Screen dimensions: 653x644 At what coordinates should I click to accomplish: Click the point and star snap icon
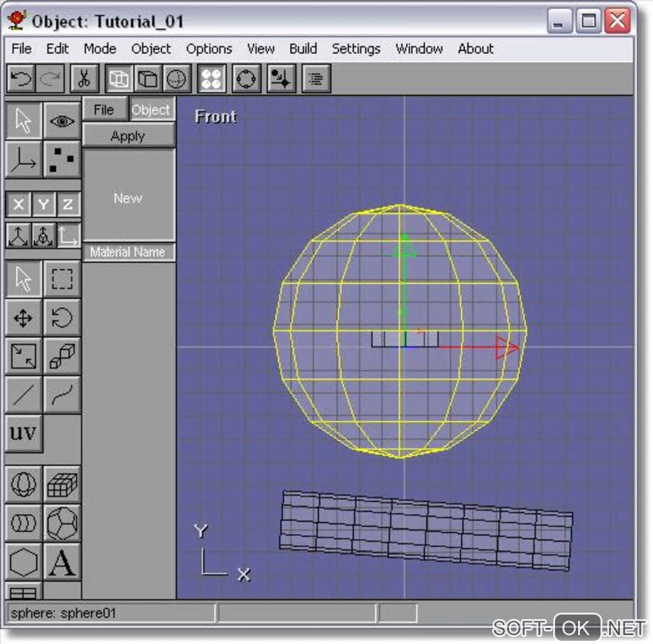click(281, 78)
